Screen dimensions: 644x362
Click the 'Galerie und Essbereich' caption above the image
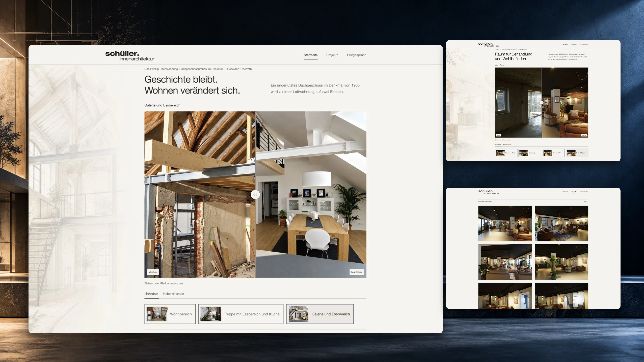coord(162,105)
